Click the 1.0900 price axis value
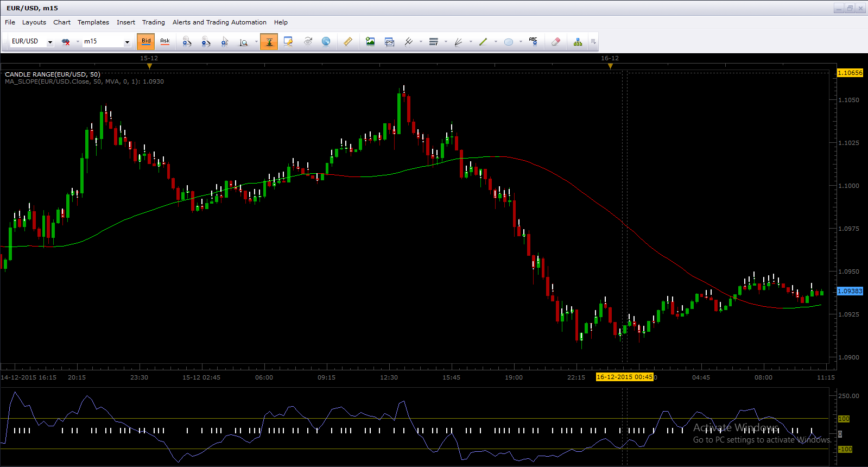 [849, 357]
